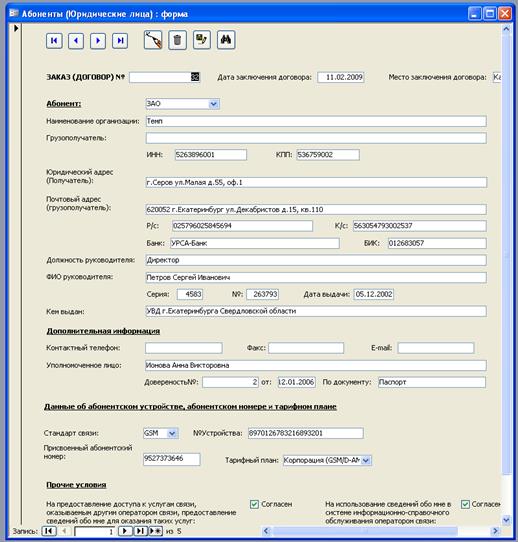Screen dimensions: 518x542
Task: Click contract date field 11.02.2009
Action: [341, 77]
